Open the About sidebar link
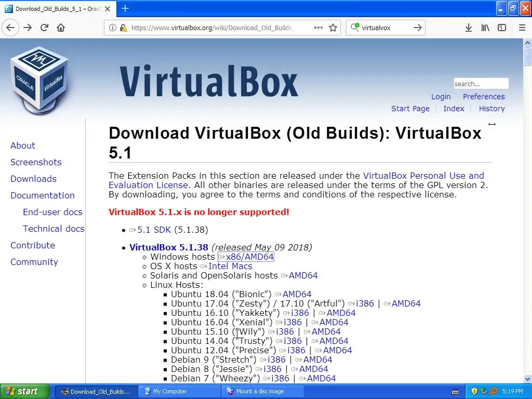 pos(23,145)
